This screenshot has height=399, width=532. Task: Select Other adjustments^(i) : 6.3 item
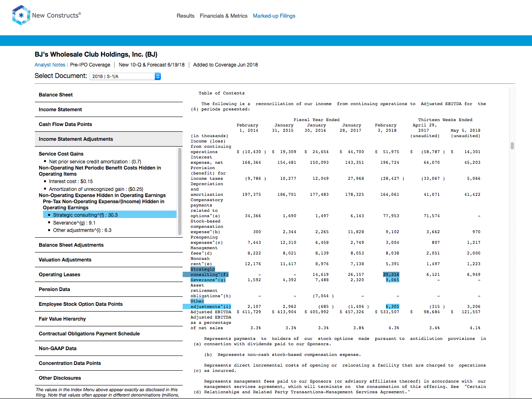[82, 230]
